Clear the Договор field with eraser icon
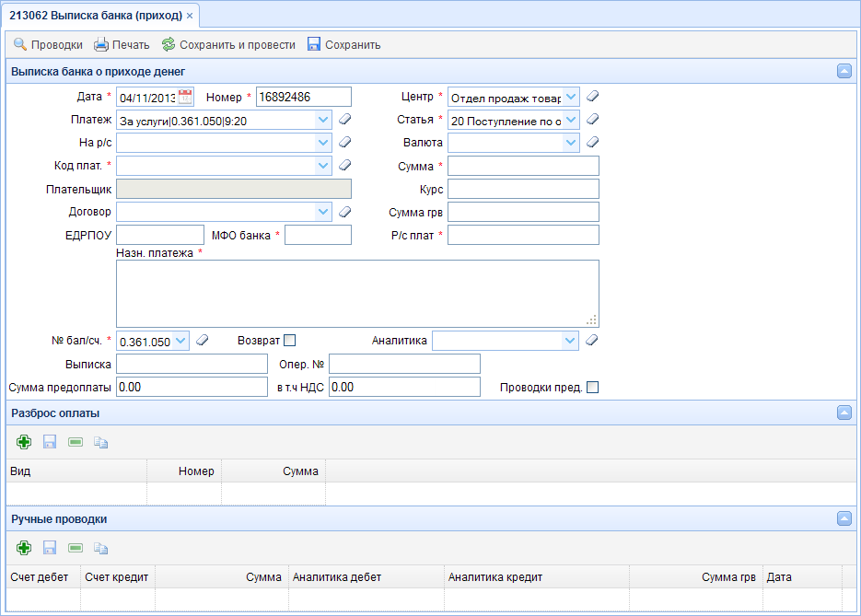Screen dimensions: 861x616 pos(344,212)
